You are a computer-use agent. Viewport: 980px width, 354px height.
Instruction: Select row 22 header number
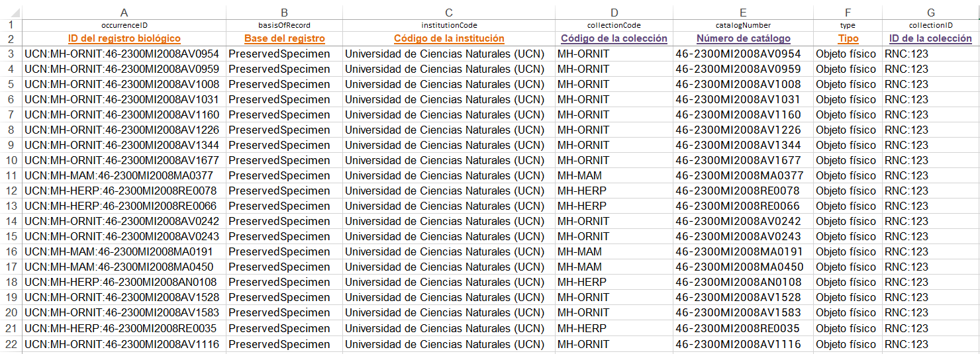click(11, 344)
